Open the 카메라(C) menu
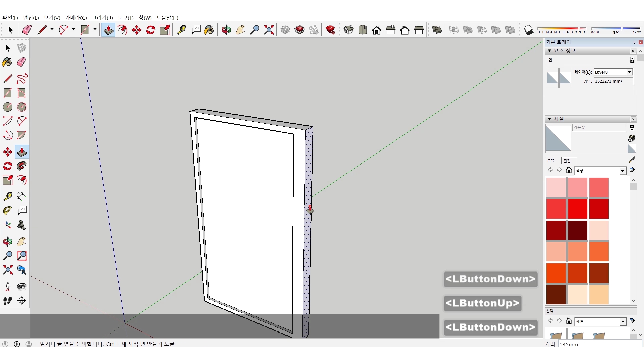This screenshot has width=644, height=362. (76, 18)
